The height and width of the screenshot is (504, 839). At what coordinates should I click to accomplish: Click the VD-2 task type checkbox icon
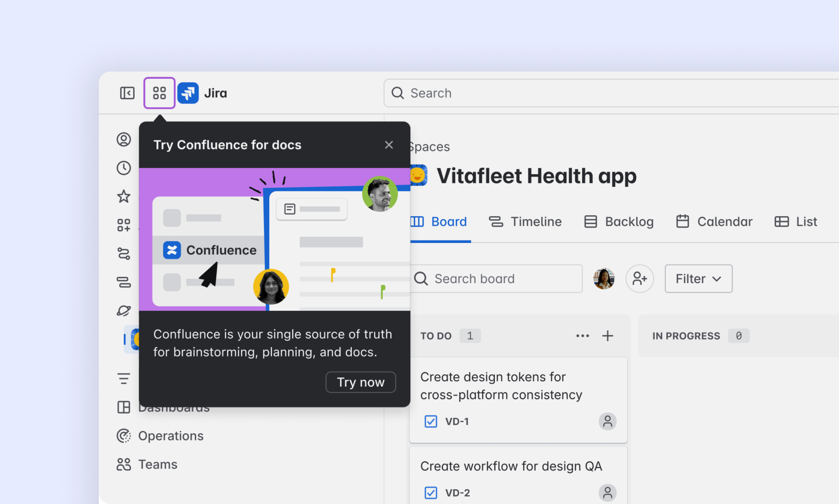[430, 493]
